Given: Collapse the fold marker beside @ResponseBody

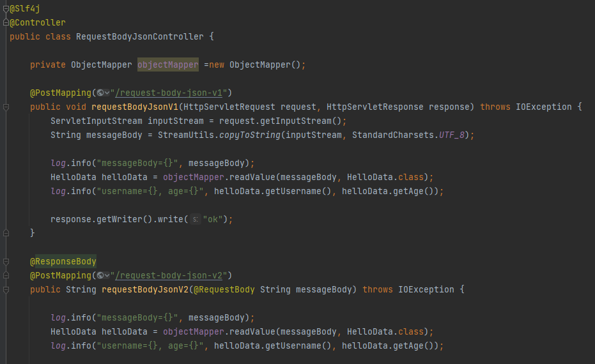Looking at the screenshot, I should [x=6, y=262].
